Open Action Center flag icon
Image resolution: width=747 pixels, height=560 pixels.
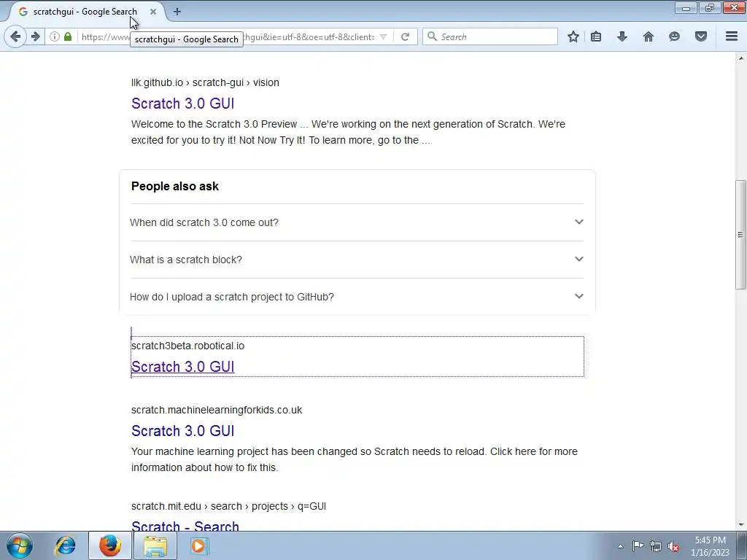pyautogui.click(x=638, y=546)
